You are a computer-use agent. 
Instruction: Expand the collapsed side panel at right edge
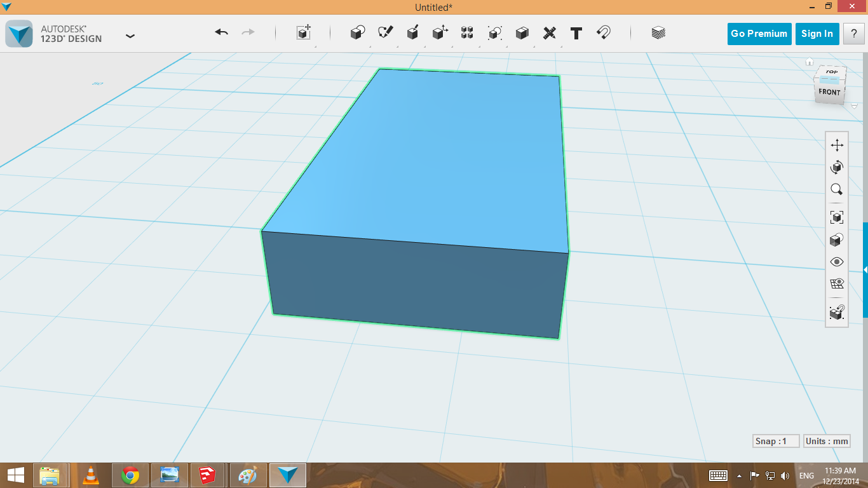[865, 270]
